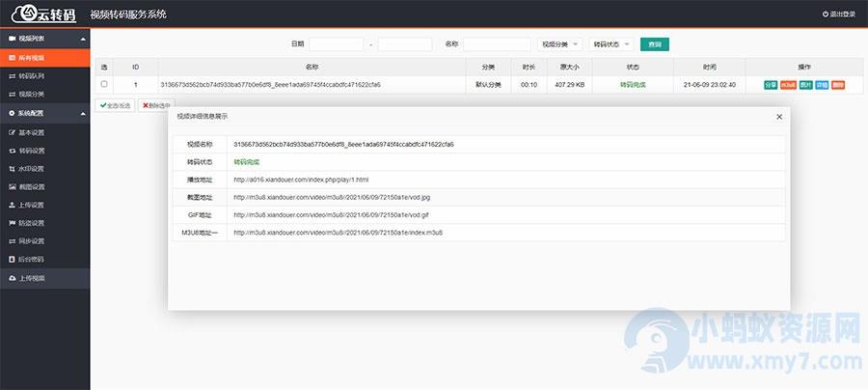Click the 视频转码服务系统 header title

[x=128, y=14]
